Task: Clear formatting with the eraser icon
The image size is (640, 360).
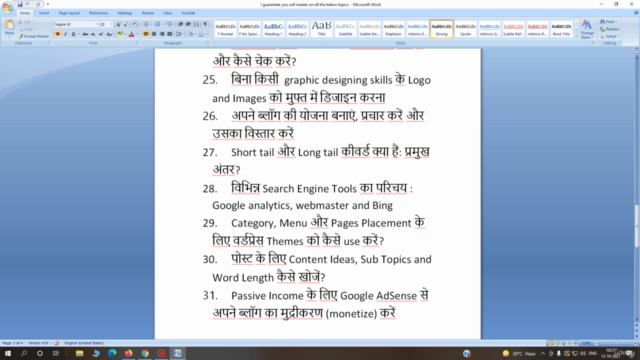Action: [x=135, y=24]
